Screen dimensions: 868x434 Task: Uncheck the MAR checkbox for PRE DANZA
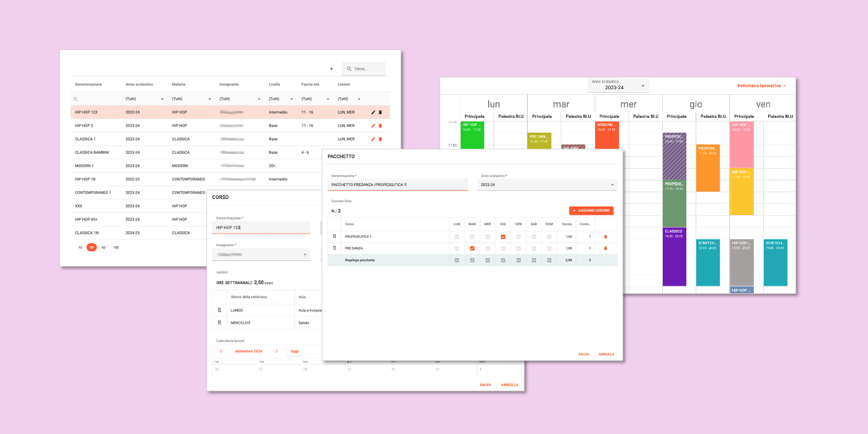coord(472,248)
